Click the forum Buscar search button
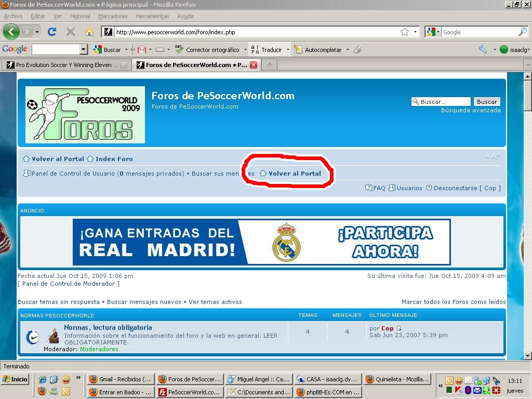 (486, 102)
